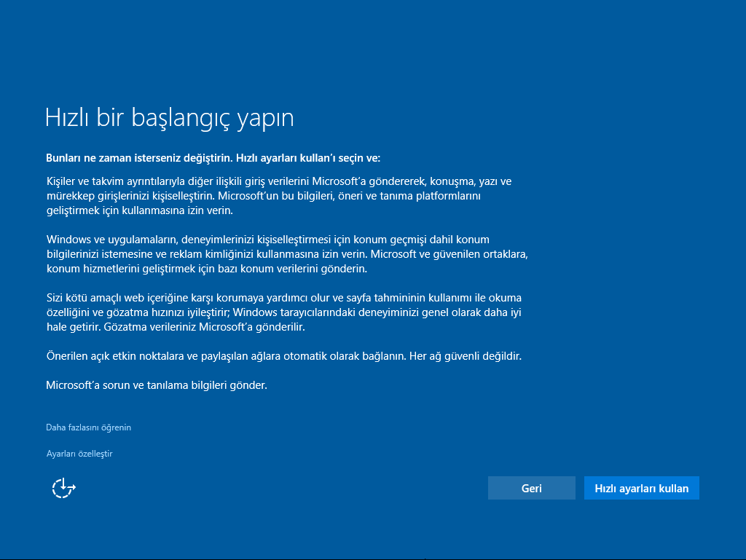
Task: Open the Ease of Access icon
Action: tap(64, 488)
